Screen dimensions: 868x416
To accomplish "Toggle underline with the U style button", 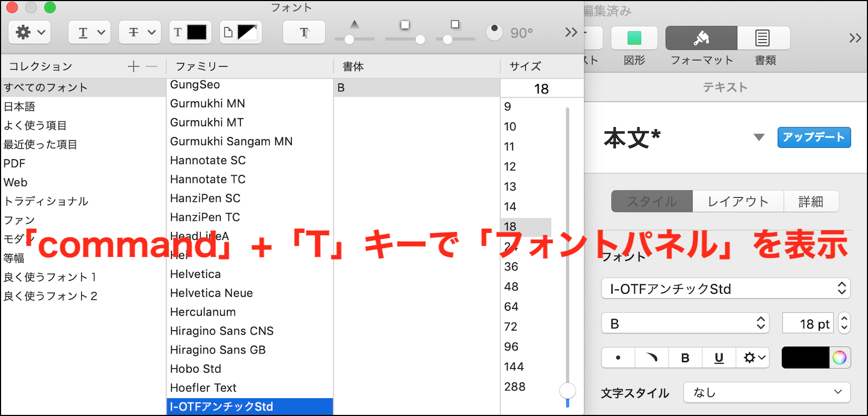I will (x=719, y=357).
